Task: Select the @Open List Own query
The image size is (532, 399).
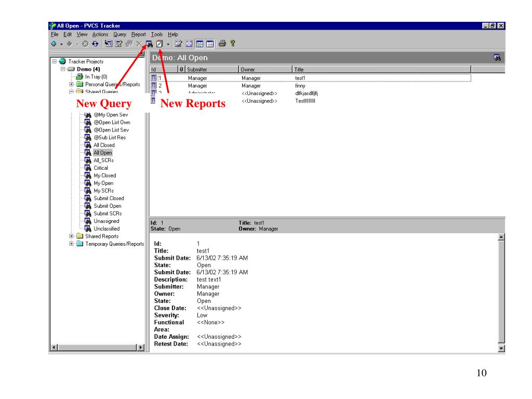Action: (112, 123)
